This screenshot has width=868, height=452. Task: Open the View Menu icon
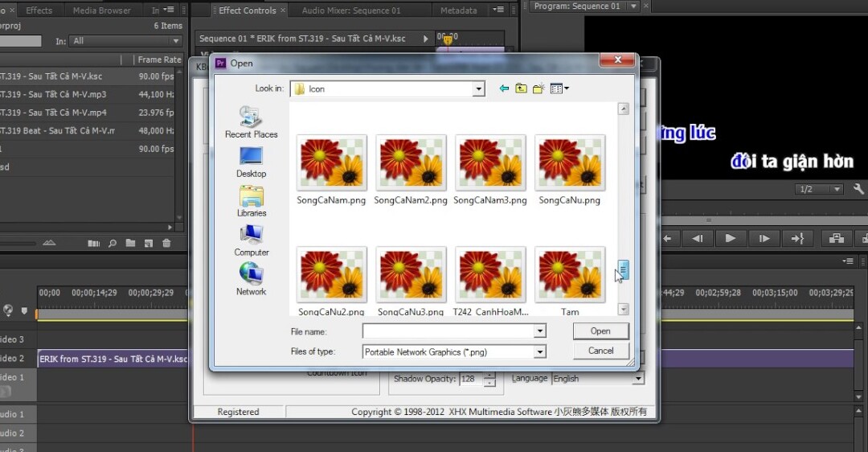click(x=559, y=88)
